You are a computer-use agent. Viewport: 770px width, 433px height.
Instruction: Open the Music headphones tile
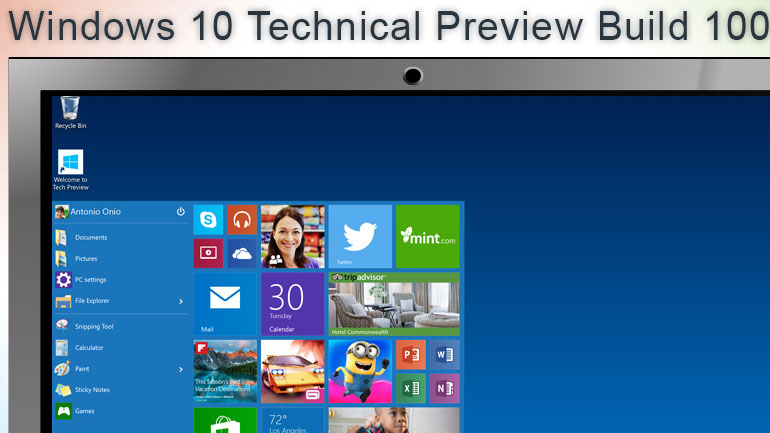[242, 219]
